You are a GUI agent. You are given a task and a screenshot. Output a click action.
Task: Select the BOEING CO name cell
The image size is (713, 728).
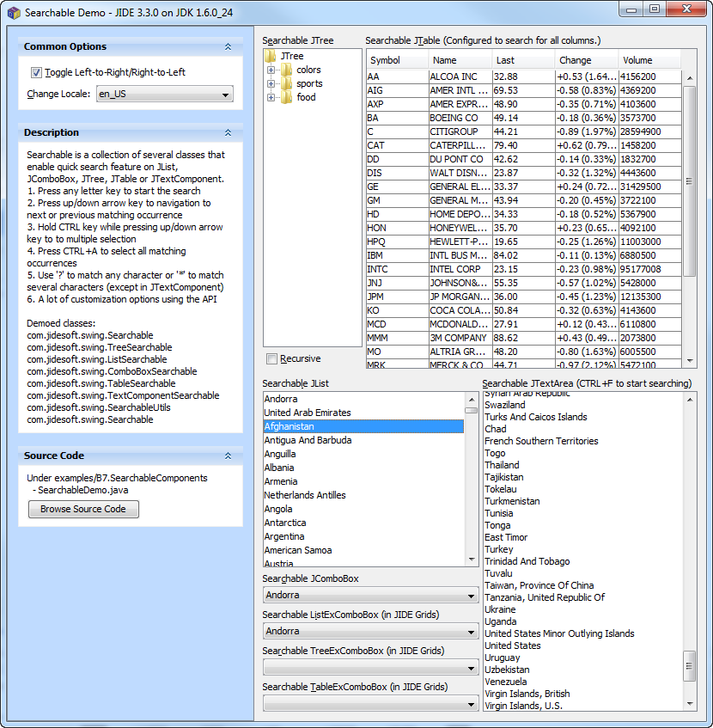pos(460,118)
